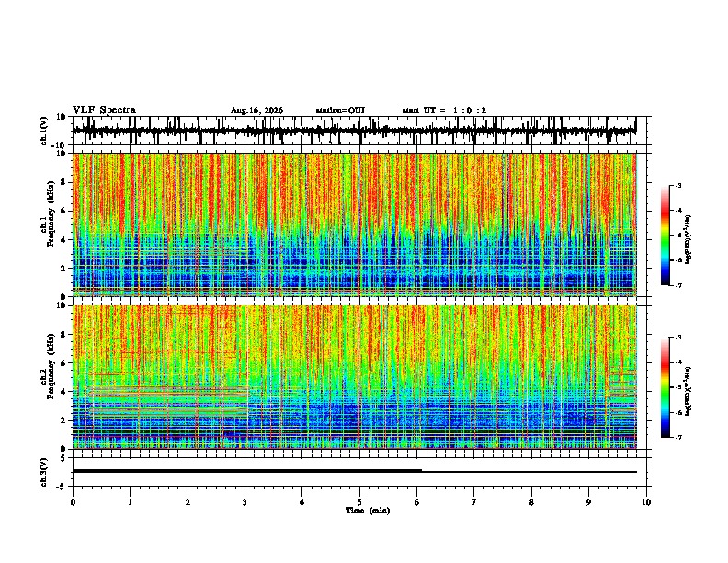Click time axis tick label "9"

(588, 502)
